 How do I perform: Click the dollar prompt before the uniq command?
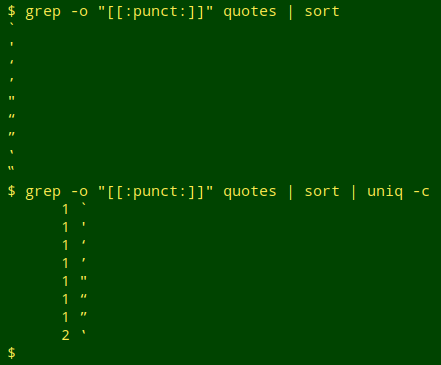[x=11, y=191]
